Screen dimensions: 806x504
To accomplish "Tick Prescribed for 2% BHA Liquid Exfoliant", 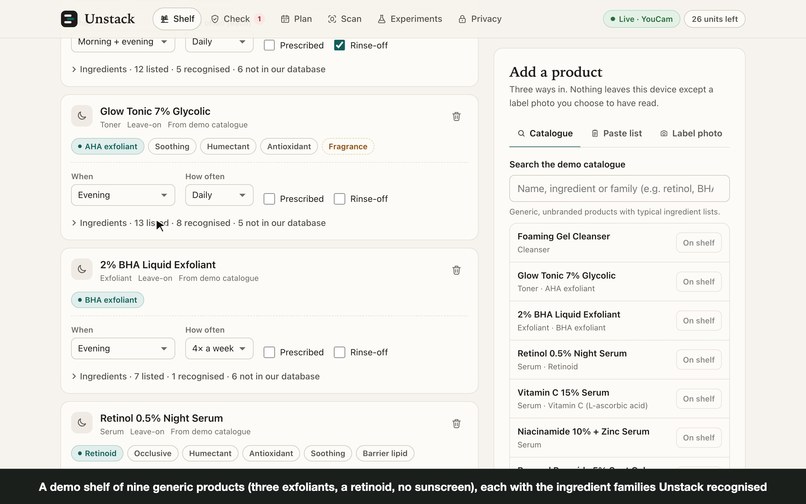I will pos(269,352).
